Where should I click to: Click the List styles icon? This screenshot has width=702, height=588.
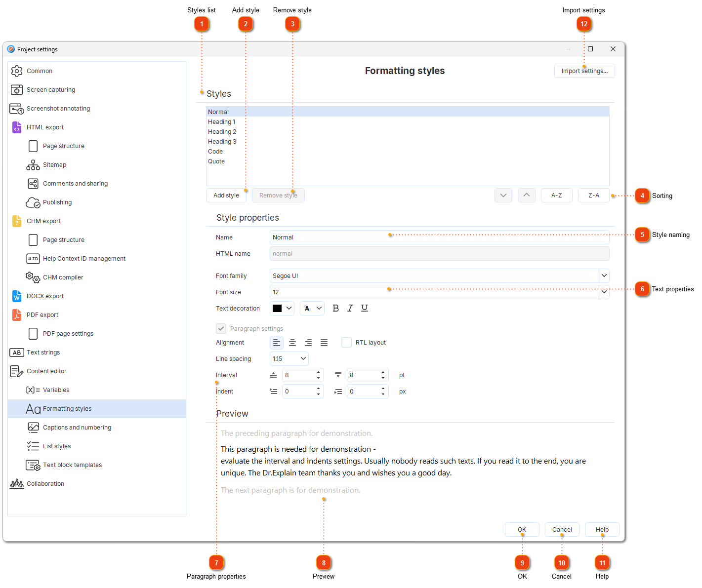coord(33,446)
